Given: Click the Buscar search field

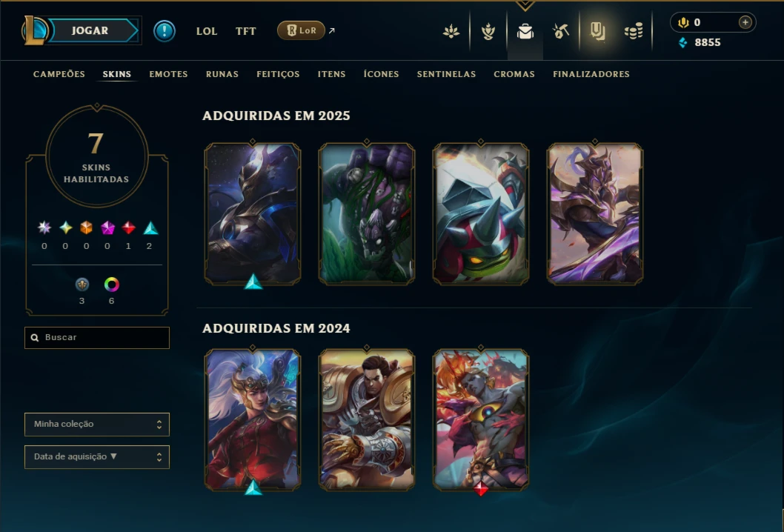Looking at the screenshot, I should click(97, 337).
